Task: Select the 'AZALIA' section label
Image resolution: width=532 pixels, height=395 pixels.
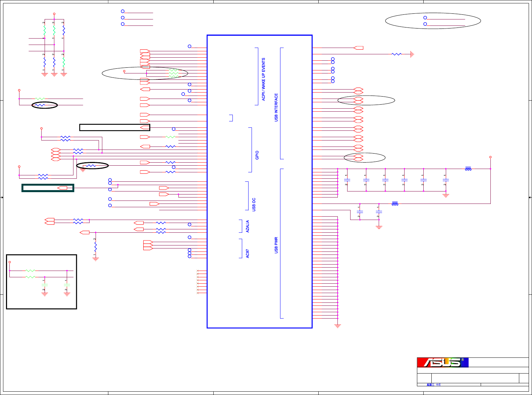Action: [x=247, y=226]
